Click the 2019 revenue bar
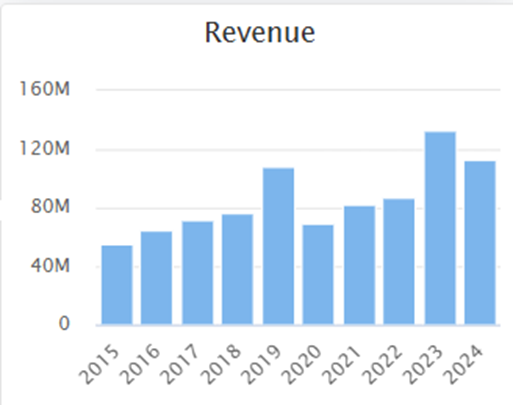 [278, 246]
